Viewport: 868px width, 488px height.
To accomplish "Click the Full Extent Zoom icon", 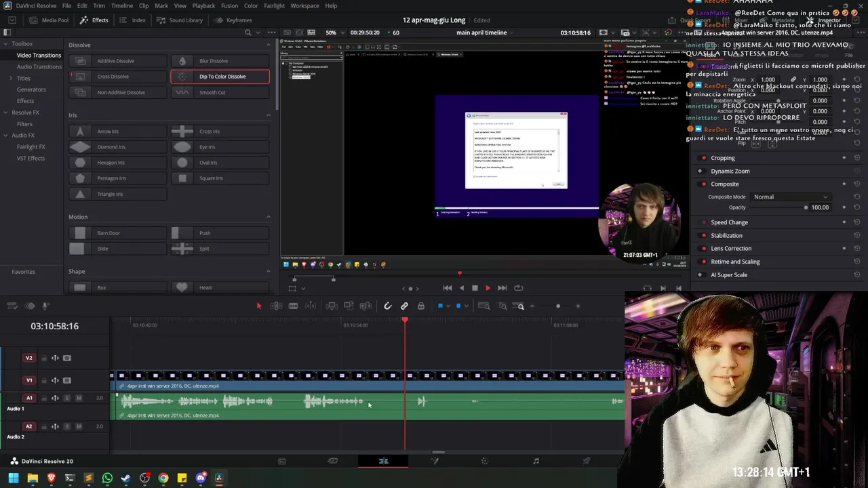I will [x=484, y=306].
